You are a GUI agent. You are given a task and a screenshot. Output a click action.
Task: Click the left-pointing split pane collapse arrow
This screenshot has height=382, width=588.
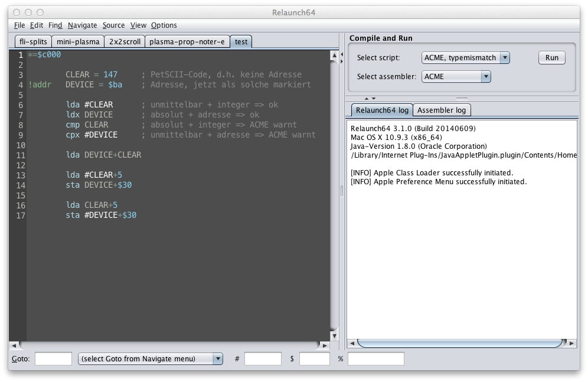coord(341,54)
